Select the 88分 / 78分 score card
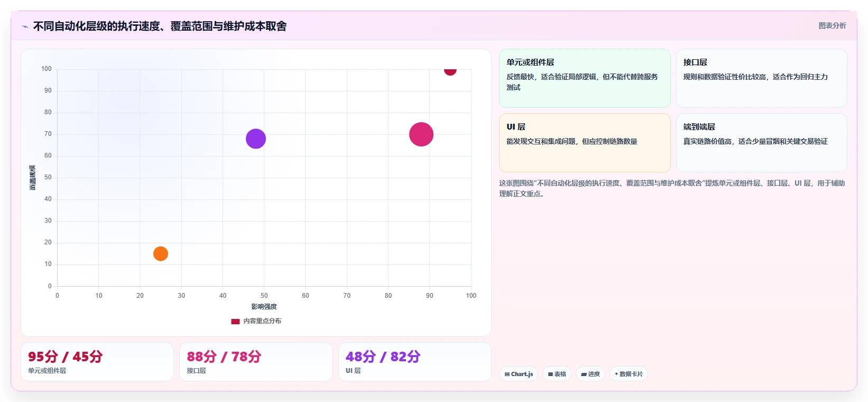868x402 pixels. pos(256,362)
